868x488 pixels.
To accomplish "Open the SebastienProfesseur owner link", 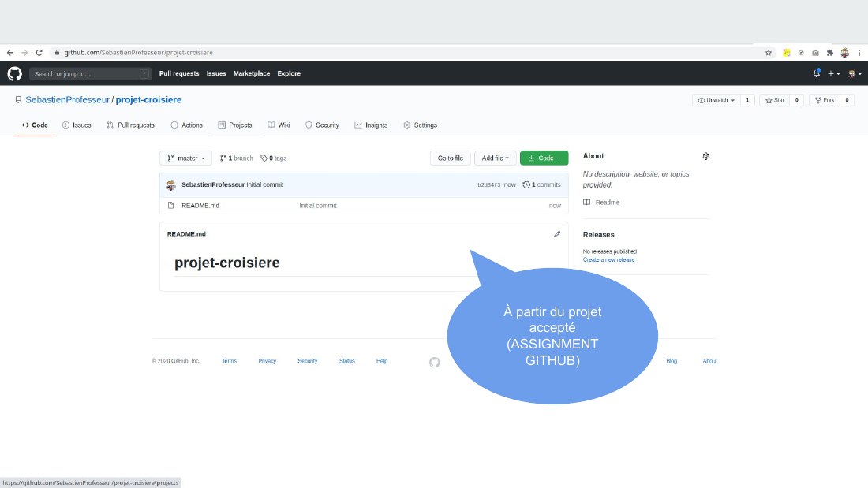I will point(68,99).
